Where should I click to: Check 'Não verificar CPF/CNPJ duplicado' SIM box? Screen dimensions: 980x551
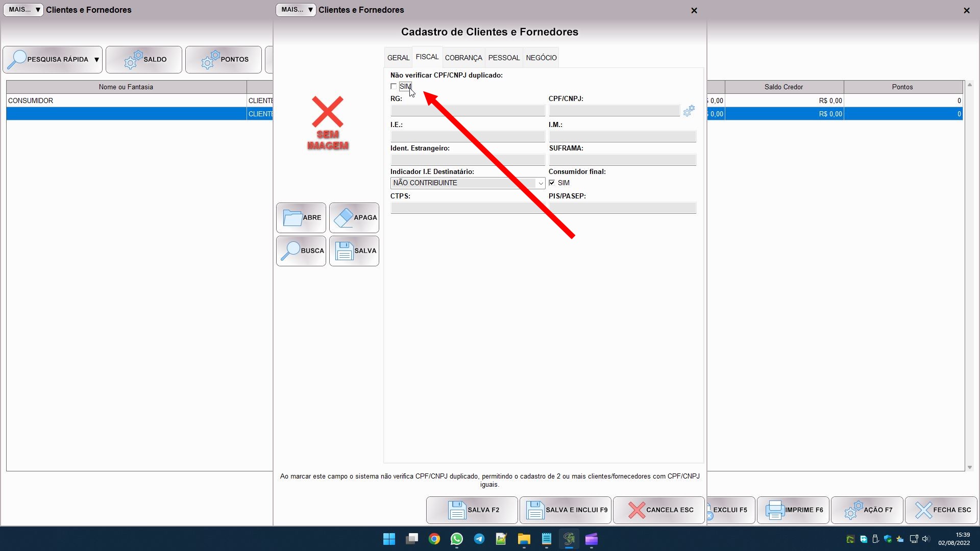pos(394,87)
